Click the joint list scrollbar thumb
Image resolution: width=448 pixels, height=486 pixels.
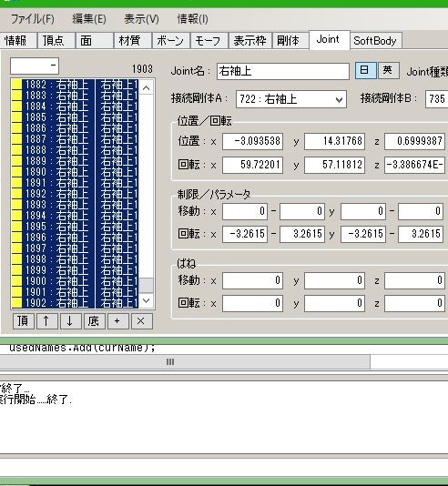(x=146, y=286)
